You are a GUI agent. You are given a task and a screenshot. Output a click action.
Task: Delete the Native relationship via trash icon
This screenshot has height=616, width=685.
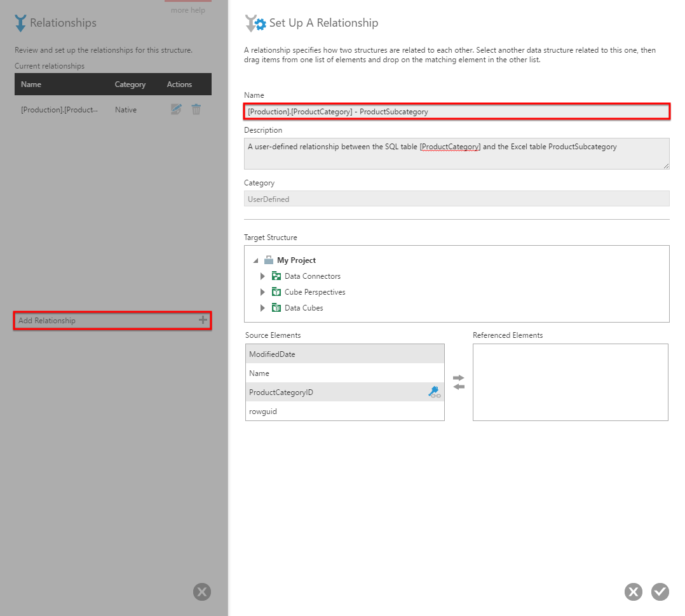click(196, 109)
